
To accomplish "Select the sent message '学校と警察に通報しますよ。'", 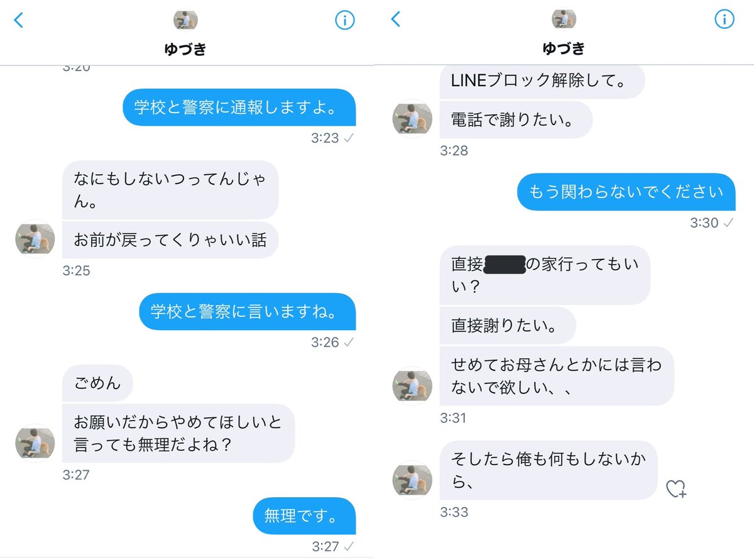I will point(239,107).
